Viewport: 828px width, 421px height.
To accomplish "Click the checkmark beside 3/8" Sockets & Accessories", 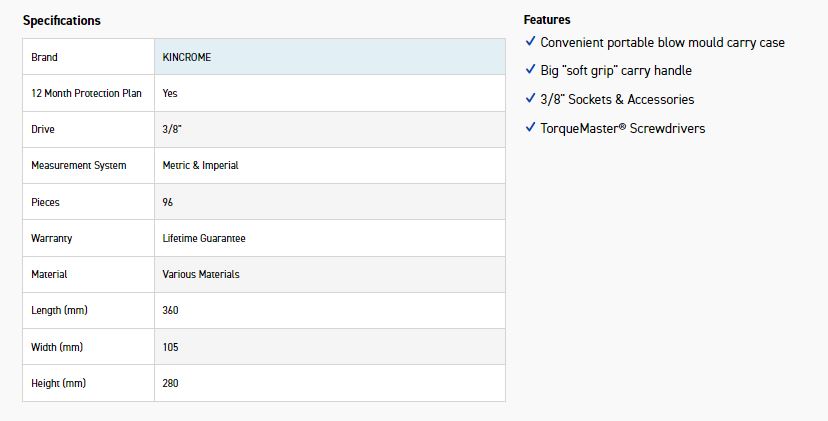I will tap(530, 99).
